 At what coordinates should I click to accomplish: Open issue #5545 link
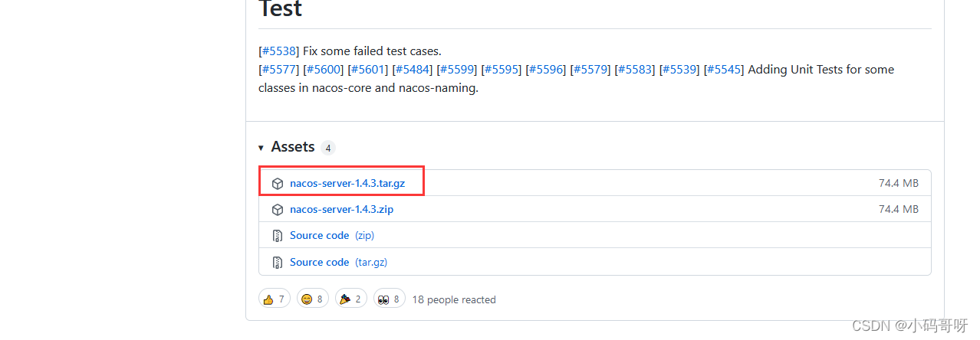click(725, 70)
